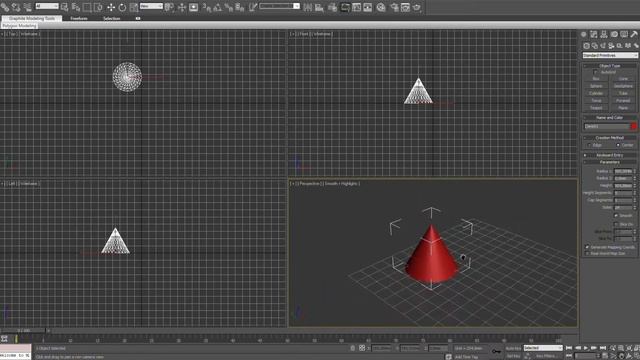Click the red object color swatch

[633, 127]
